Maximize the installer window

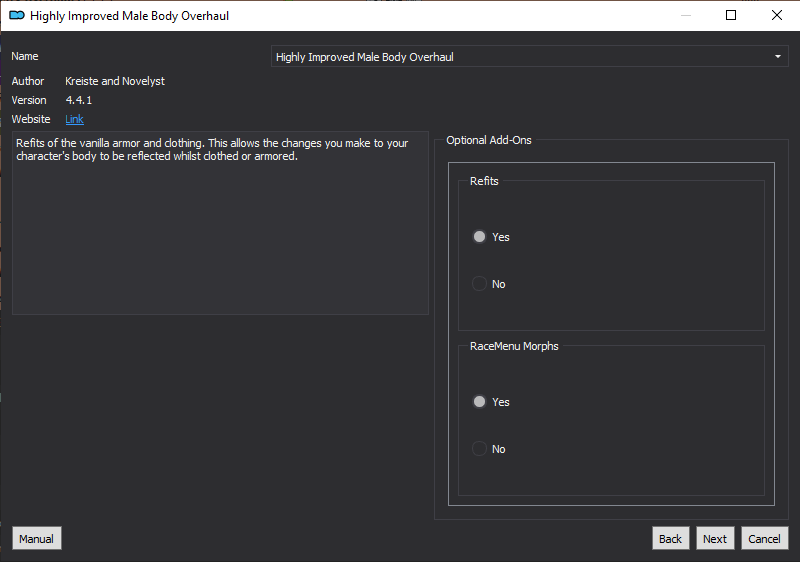[x=731, y=15]
